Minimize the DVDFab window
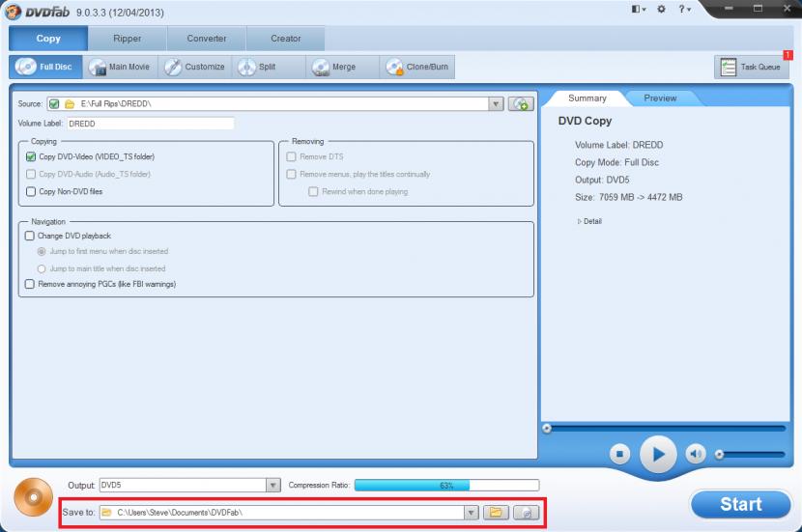The height and width of the screenshot is (532, 802). 730,8
